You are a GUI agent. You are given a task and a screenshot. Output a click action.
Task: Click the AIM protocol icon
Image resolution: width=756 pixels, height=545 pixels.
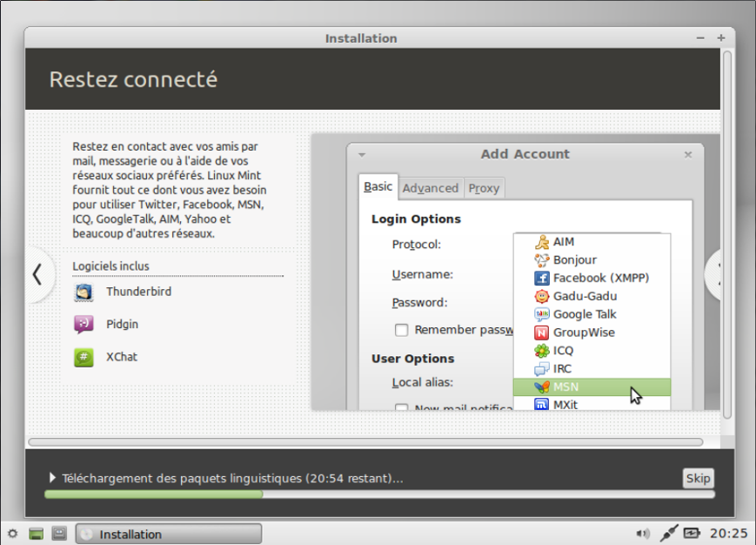point(542,242)
